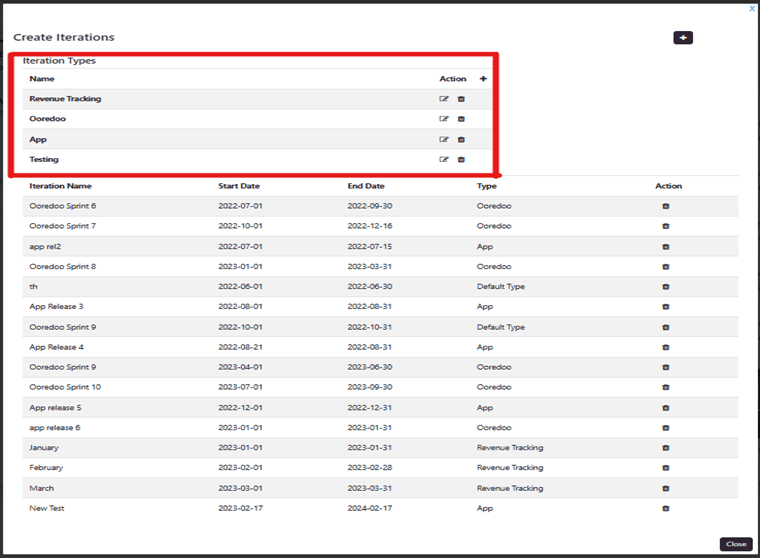Click start date 2022-12-01
The width and height of the screenshot is (760, 558).
(240, 407)
